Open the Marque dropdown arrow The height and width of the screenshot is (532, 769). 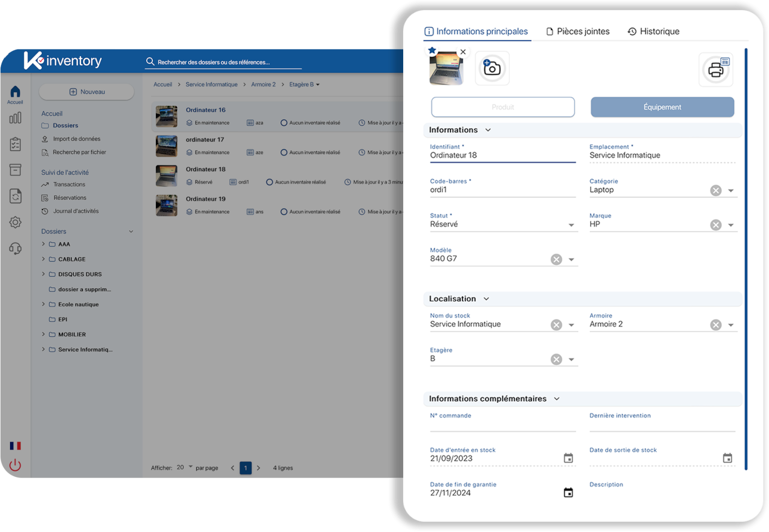click(731, 225)
